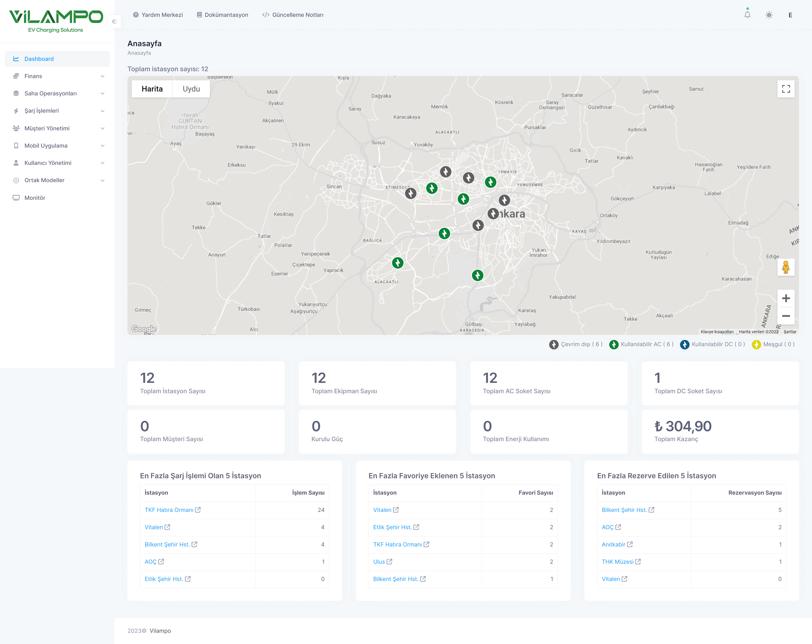Open Güncelleme Notları in top bar

tap(293, 15)
